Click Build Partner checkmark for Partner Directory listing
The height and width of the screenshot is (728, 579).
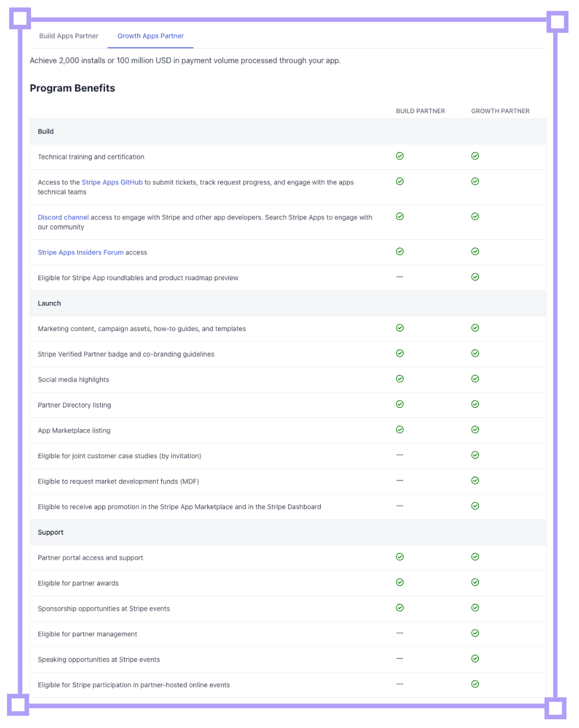[400, 404]
